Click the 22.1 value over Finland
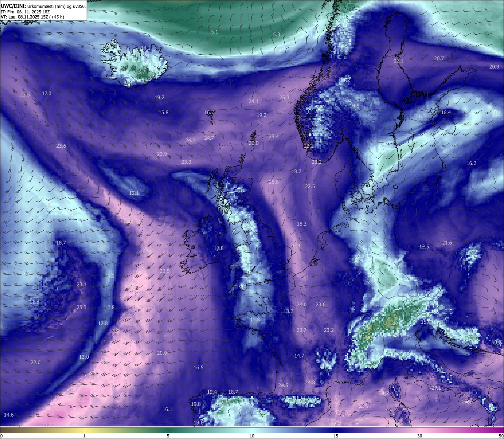The width and height of the screenshot is (504, 439). point(398,61)
